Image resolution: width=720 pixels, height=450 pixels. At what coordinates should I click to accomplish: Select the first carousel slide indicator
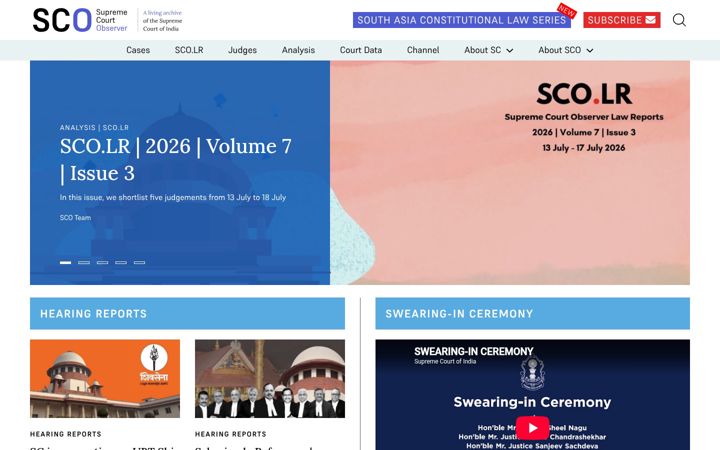pyautogui.click(x=65, y=263)
